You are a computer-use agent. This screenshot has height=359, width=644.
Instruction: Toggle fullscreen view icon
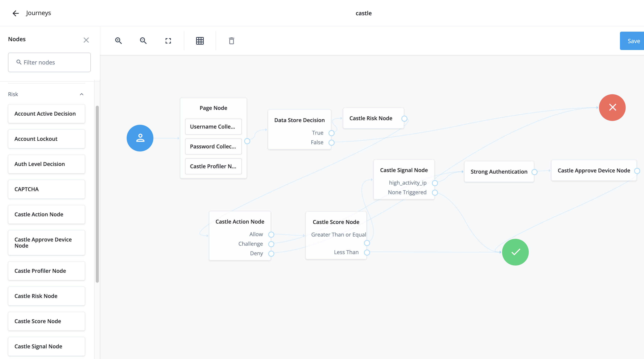click(x=168, y=41)
